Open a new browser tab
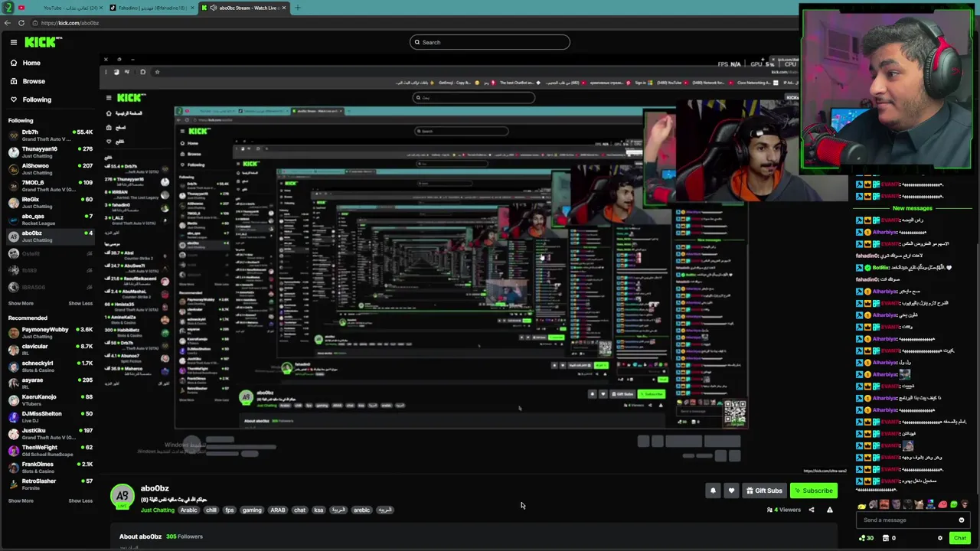The image size is (980, 551). pyautogui.click(x=298, y=8)
